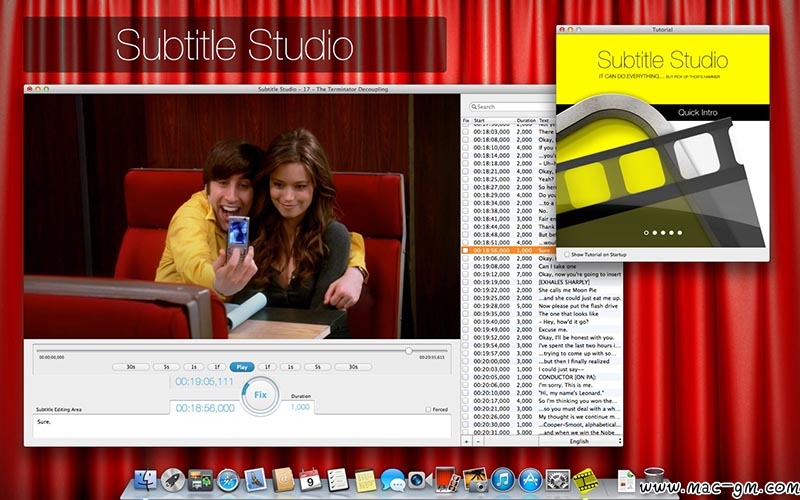Check Fix box for 00:20:30,000 row
800x500 pixels.
465,424
